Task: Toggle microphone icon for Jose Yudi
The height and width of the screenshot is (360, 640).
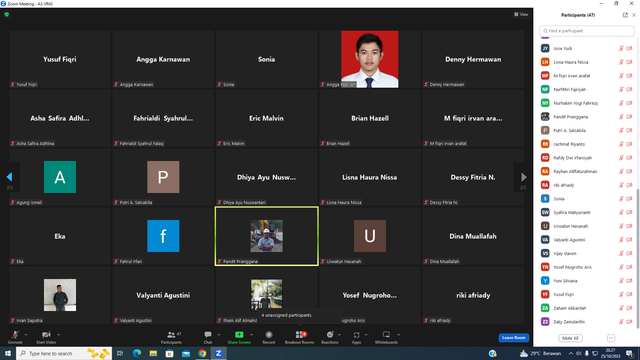Action: pos(621,49)
